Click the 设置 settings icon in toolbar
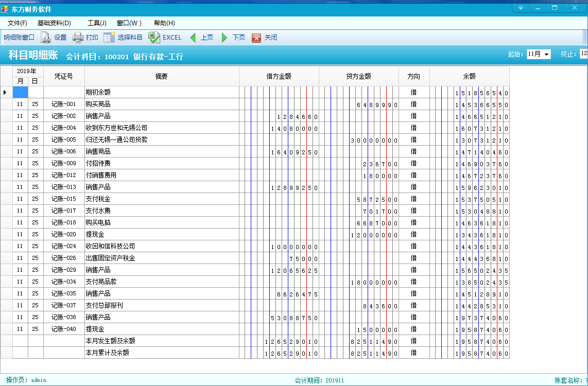The width and height of the screenshot is (588, 386). point(45,38)
